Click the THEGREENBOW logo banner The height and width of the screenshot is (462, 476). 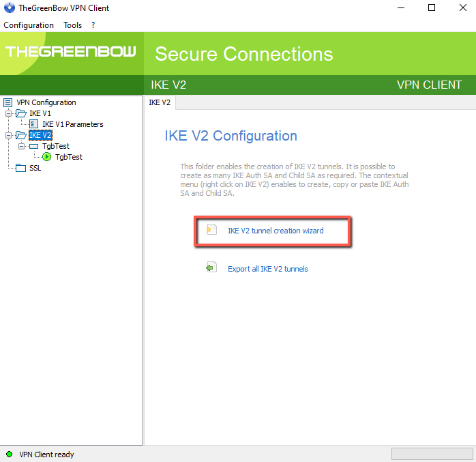coord(71,51)
